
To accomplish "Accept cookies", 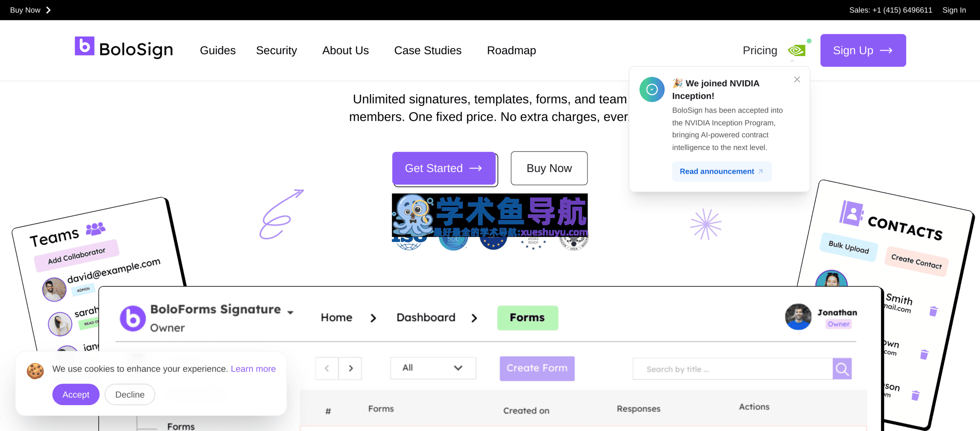I will tap(76, 394).
